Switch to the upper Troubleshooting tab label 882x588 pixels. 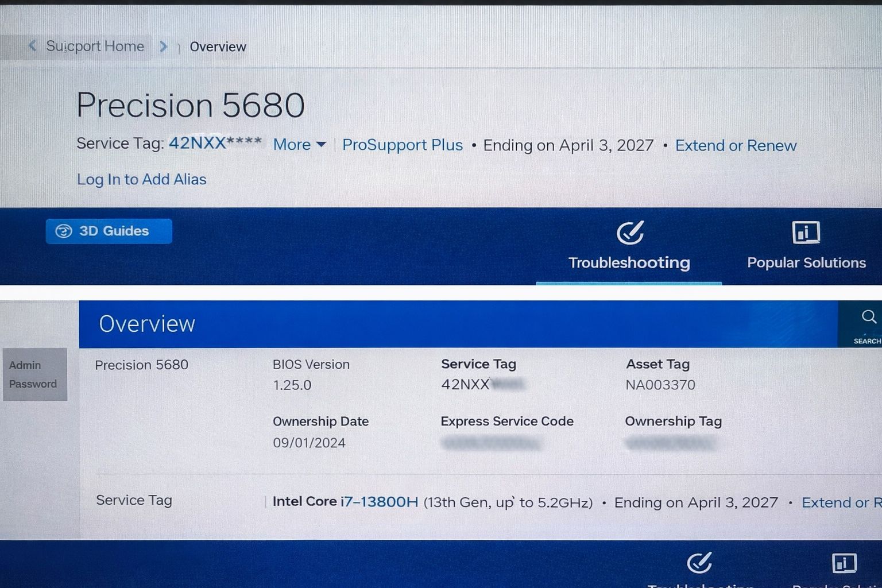point(629,262)
